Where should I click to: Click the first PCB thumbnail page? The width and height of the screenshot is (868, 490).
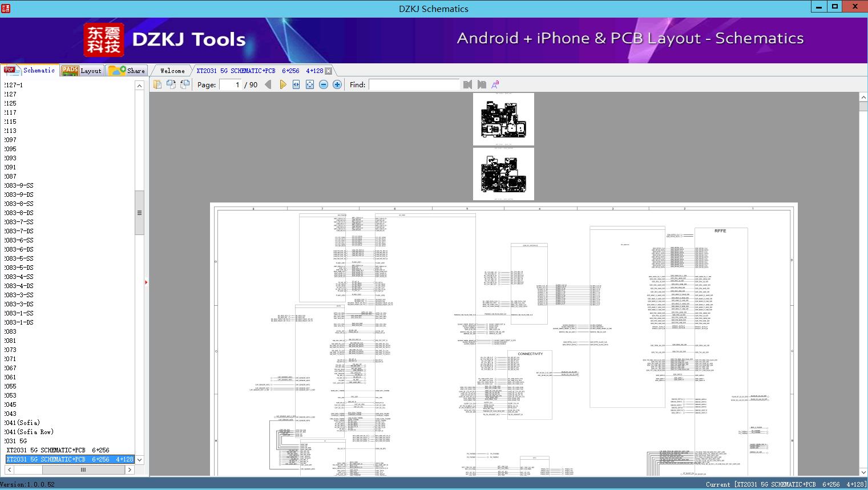coord(503,119)
